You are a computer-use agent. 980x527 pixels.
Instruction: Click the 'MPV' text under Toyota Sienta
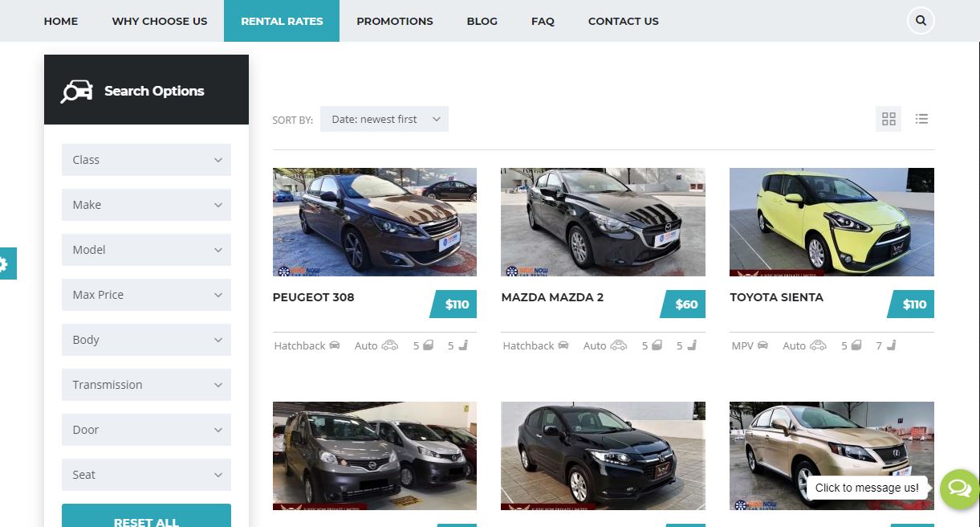[x=742, y=345]
